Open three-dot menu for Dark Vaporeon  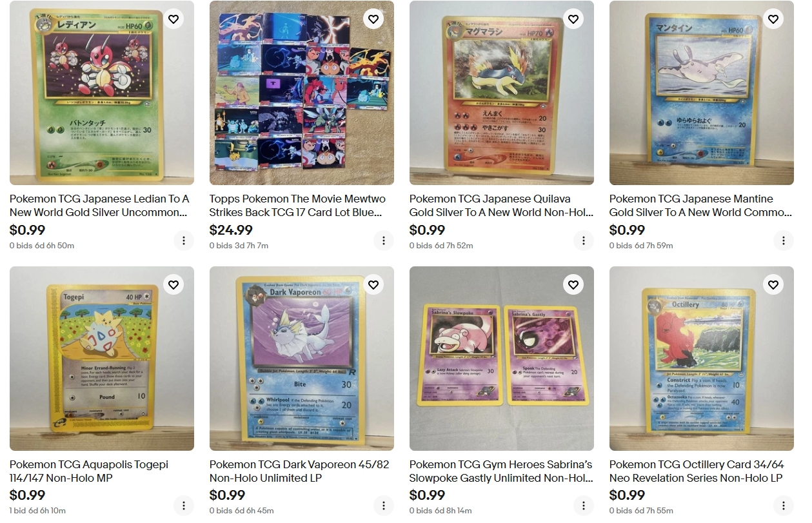click(384, 506)
